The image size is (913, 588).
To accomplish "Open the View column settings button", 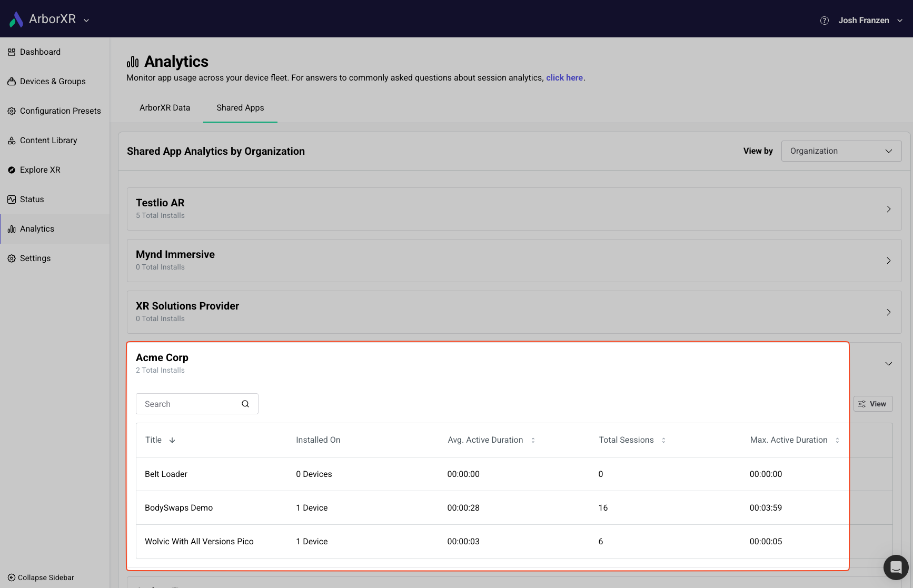I will click(x=873, y=404).
